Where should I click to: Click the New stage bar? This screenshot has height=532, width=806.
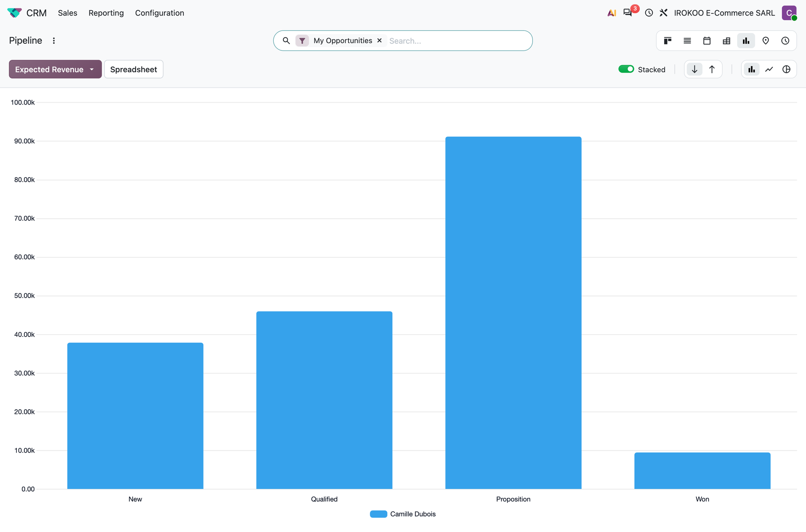click(135, 416)
